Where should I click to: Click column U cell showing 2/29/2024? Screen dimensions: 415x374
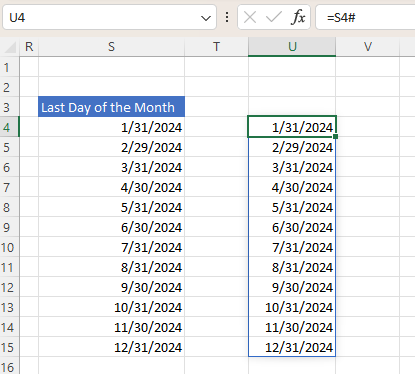point(292,147)
